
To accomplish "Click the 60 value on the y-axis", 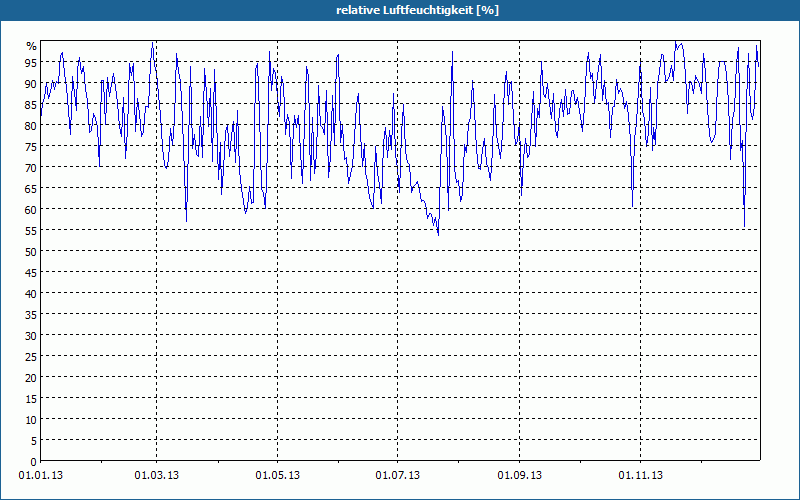I will (31, 210).
